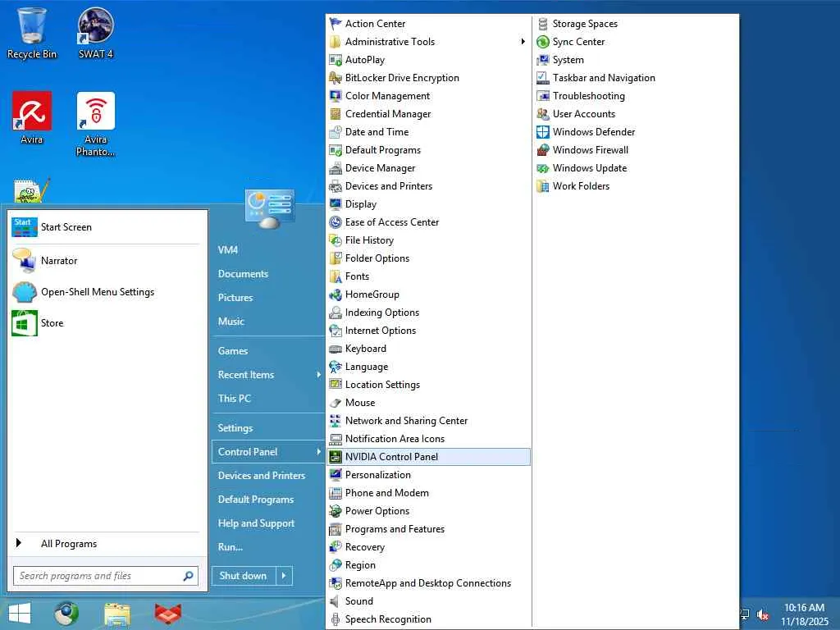The image size is (840, 630).
Task: Click the Display monitor icon
Action: click(336, 204)
